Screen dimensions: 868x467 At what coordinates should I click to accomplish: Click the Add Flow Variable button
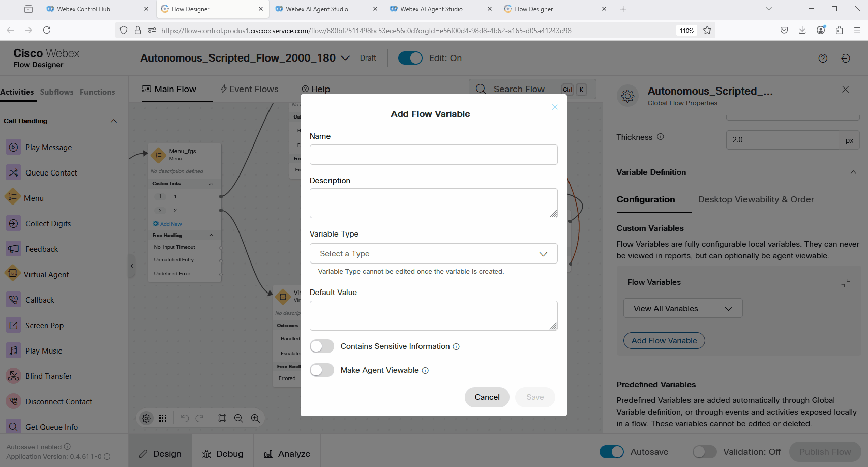tap(664, 341)
